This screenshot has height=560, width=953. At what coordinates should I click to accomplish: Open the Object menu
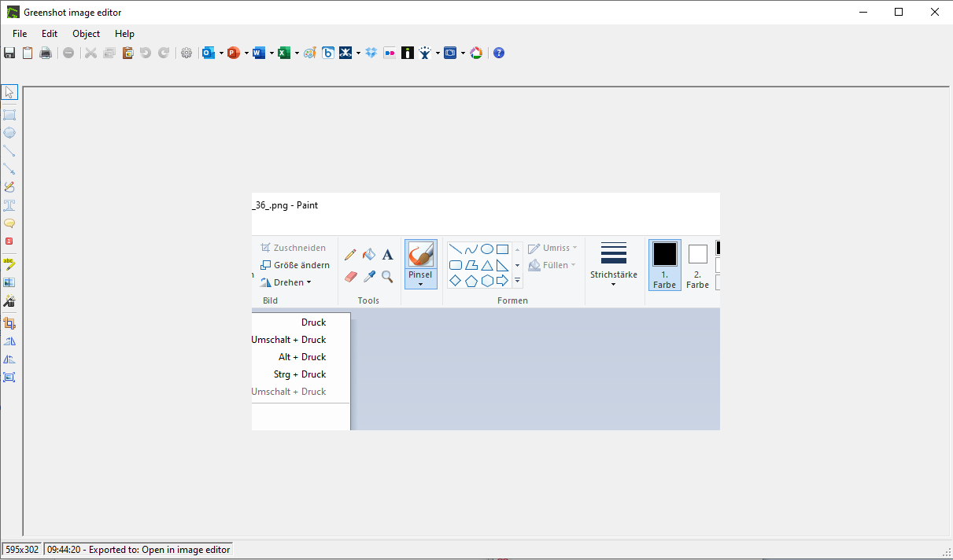[x=86, y=34]
